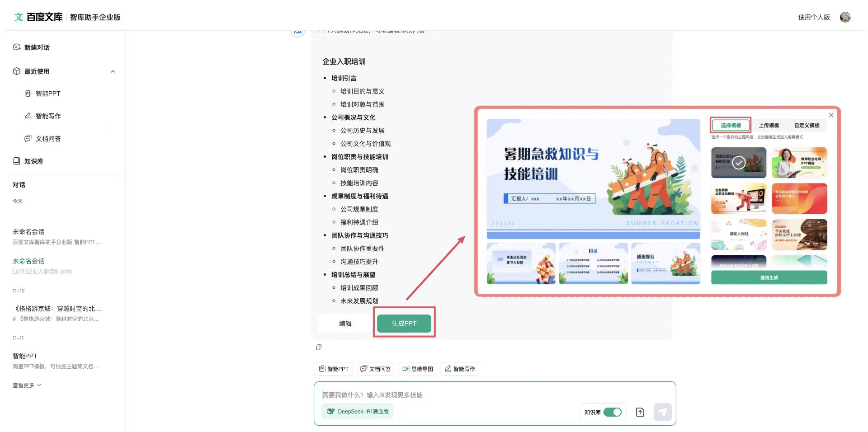Screen dimensions: 868x432
Task: Open 智能写作 in the sidebar
Action: click(x=42, y=116)
